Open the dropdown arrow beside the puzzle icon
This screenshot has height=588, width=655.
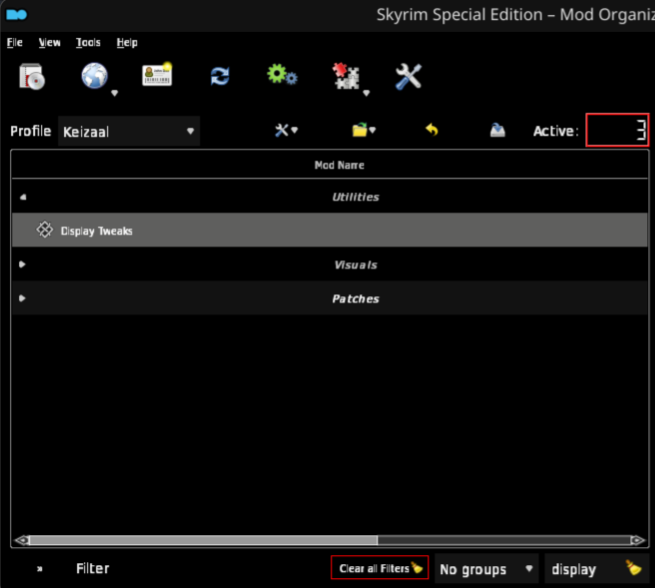[366, 93]
